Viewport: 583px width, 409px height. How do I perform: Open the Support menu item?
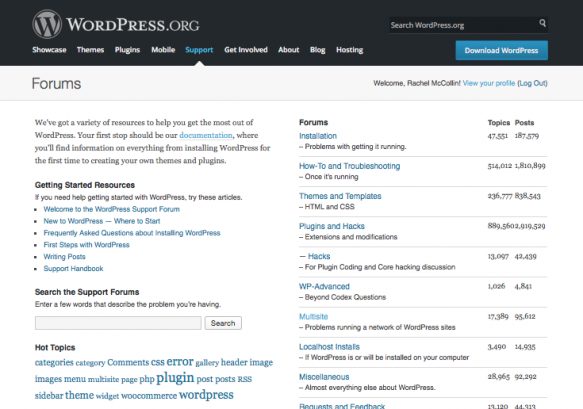point(199,50)
